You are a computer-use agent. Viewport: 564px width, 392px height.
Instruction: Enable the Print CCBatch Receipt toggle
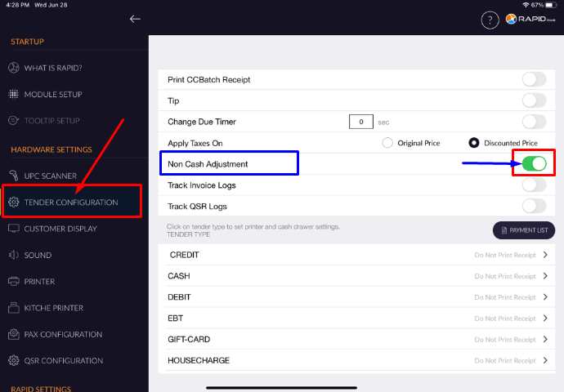pyautogui.click(x=534, y=79)
